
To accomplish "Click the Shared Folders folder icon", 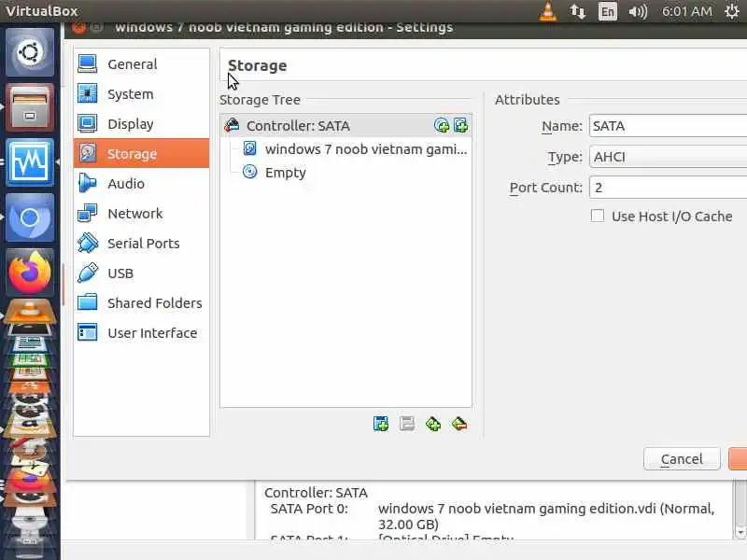I will [x=87, y=302].
